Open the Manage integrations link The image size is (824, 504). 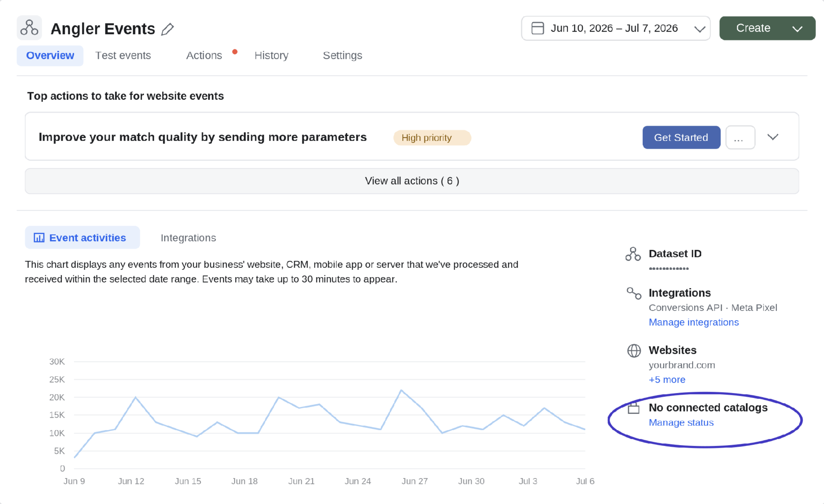[x=694, y=322]
